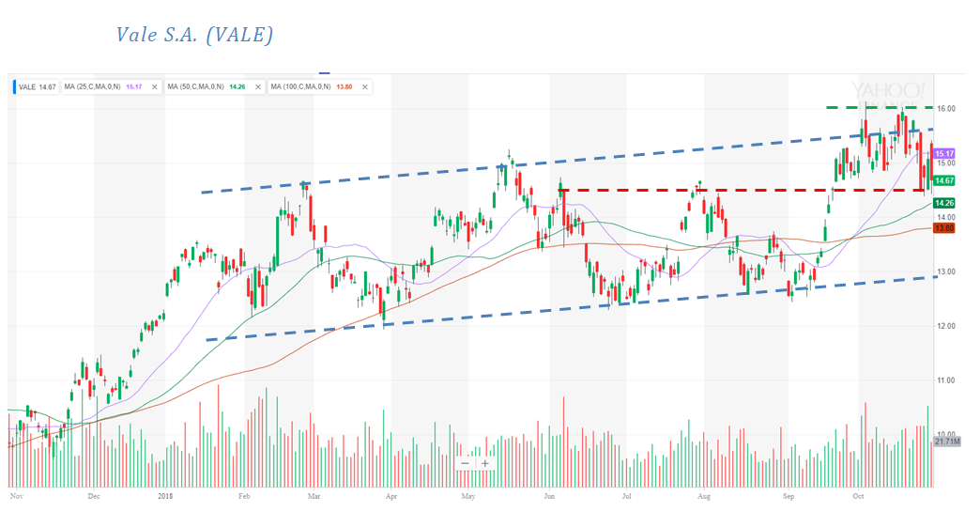Remove the MA 25 indicator with its X
The width and height of the screenshot is (980, 527).
pyautogui.click(x=154, y=87)
